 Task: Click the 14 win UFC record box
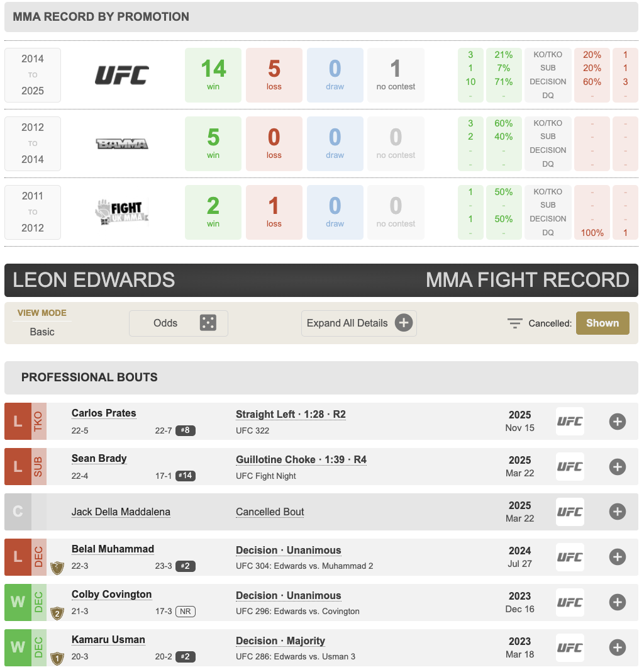[213, 76]
